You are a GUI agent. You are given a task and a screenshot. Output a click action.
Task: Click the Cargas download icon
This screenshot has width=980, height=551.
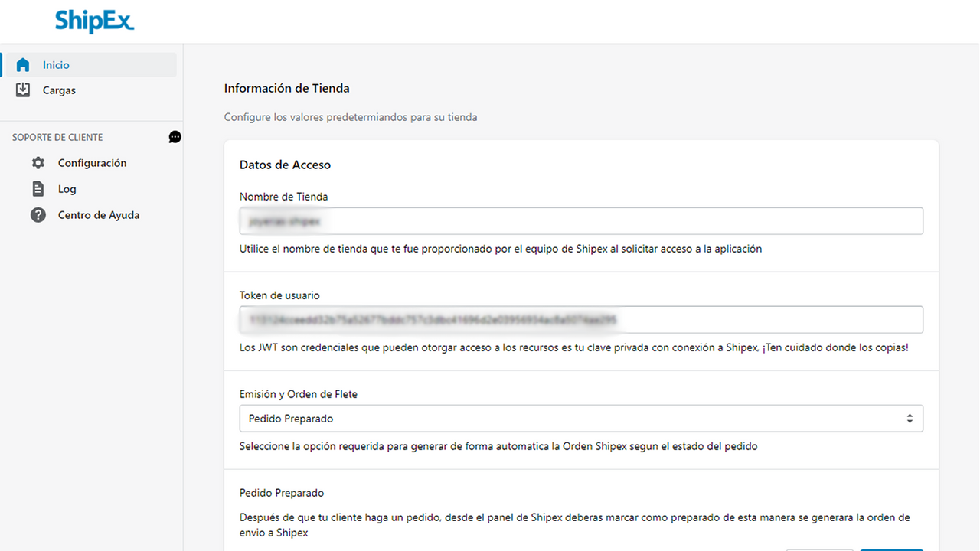pyautogui.click(x=23, y=90)
